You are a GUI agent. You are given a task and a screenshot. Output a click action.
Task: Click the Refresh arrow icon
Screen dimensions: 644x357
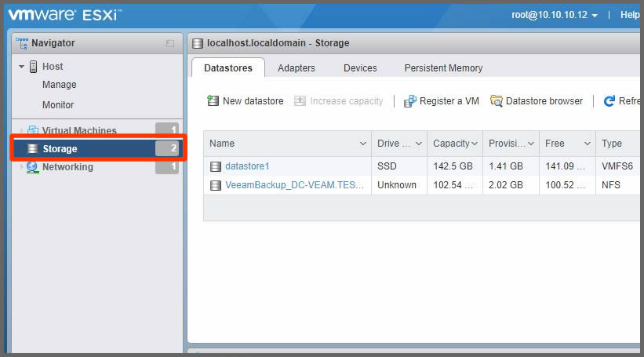(x=609, y=101)
